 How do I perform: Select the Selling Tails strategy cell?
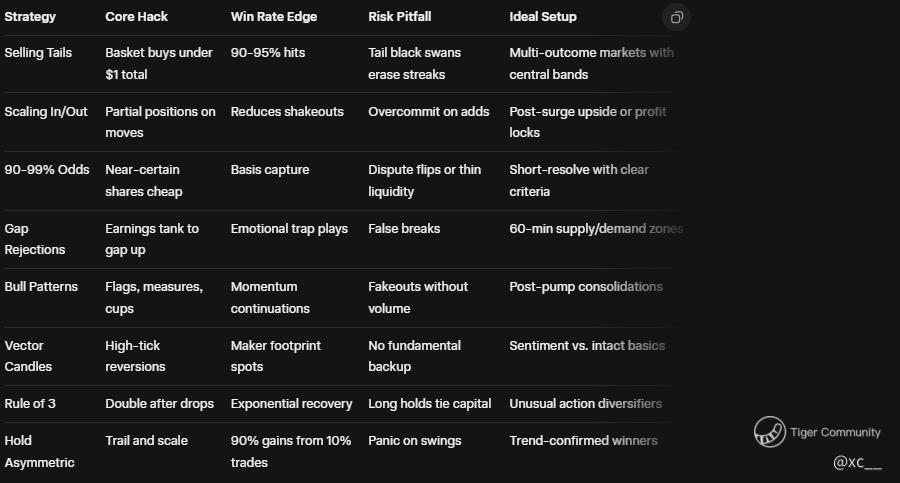pyautogui.click(x=38, y=53)
